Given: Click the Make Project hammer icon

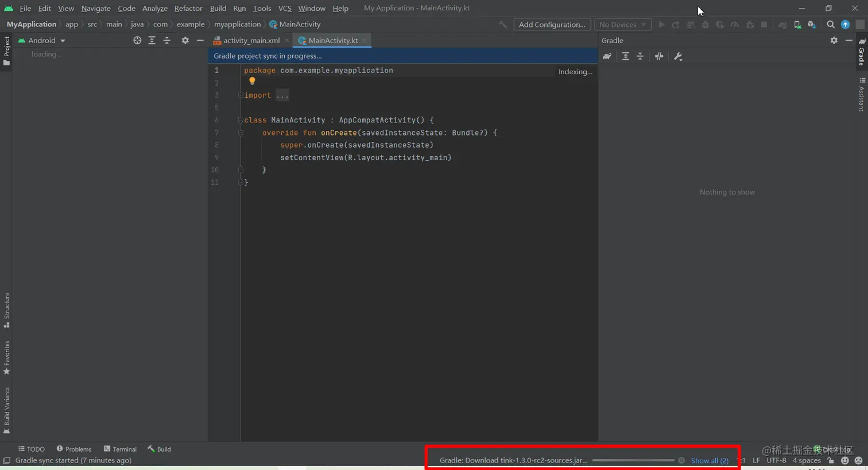Looking at the screenshot, I should pos(503,25).
